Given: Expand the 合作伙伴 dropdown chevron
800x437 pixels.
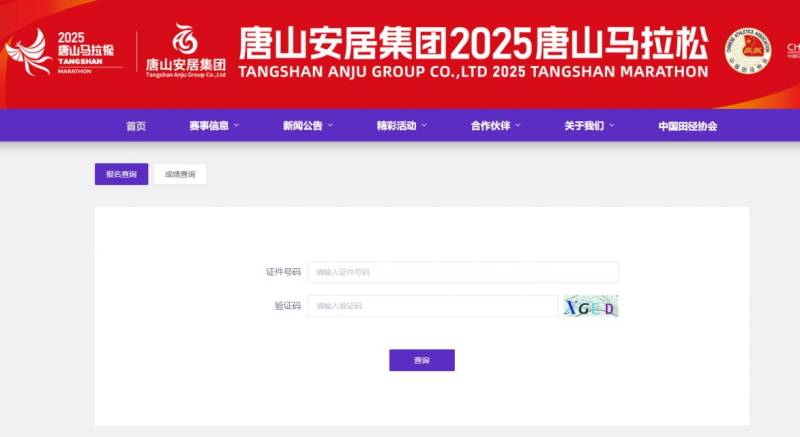Looking at the screenshot, I should pos(519,126).
